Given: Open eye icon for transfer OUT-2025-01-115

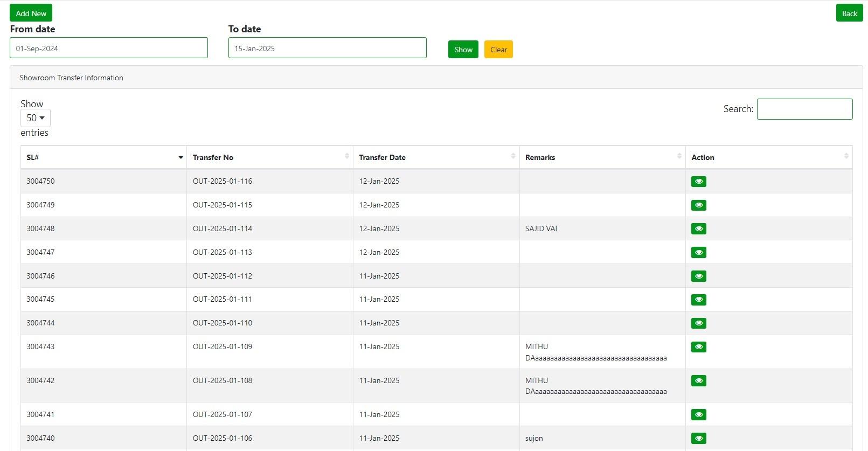Looking at the screenshot, I should [698, 205].
